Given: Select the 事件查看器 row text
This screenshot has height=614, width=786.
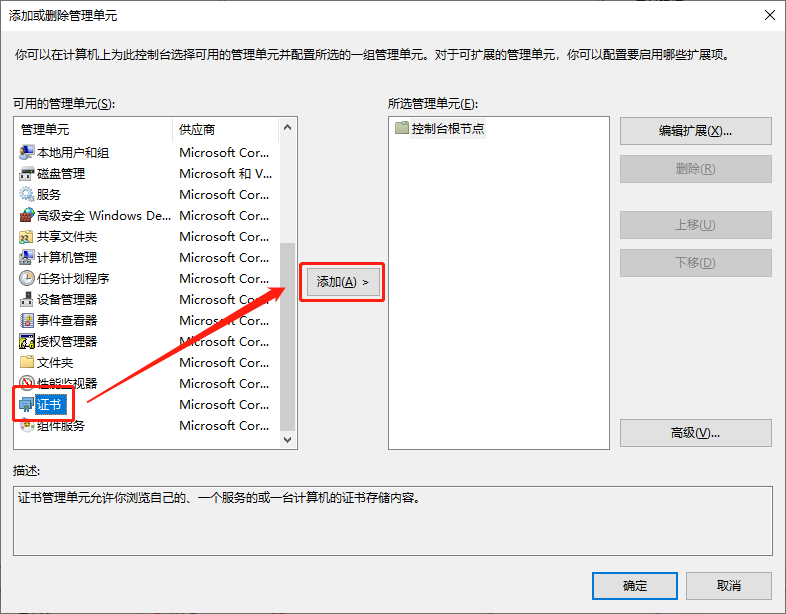Looking at the screenshot, I should [x=67, y=320].
